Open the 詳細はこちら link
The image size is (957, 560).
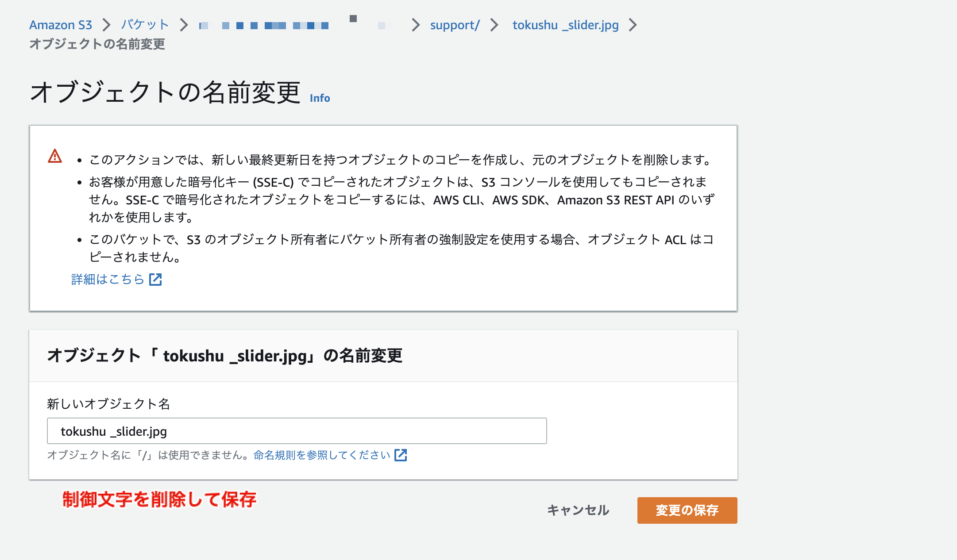pyautogui.click(x=108, y=279)
